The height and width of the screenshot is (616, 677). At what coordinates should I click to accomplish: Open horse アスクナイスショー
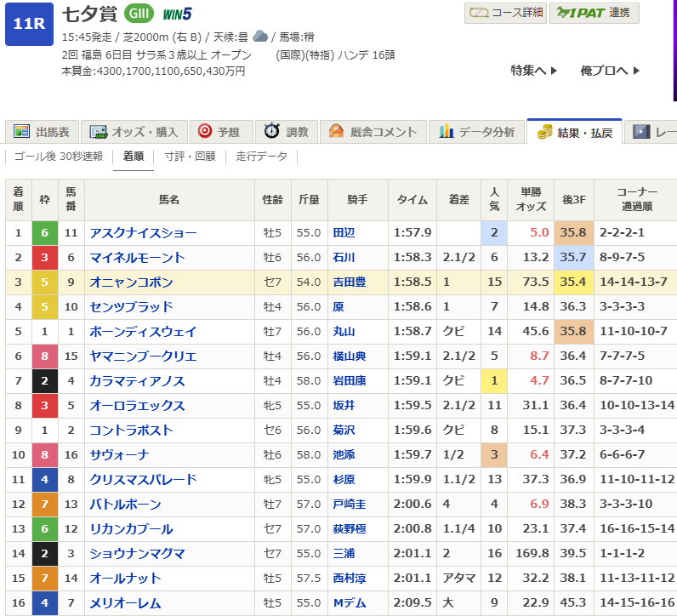tap(143, 233)
